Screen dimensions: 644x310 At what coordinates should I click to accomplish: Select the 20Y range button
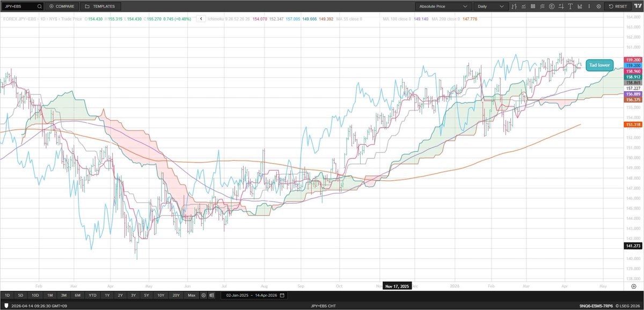click(x=177, y=295)
